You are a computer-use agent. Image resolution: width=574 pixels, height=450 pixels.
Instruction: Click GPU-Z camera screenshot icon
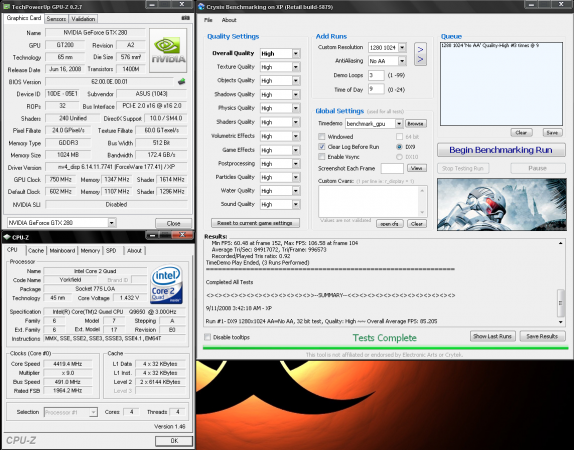(186, 18)
